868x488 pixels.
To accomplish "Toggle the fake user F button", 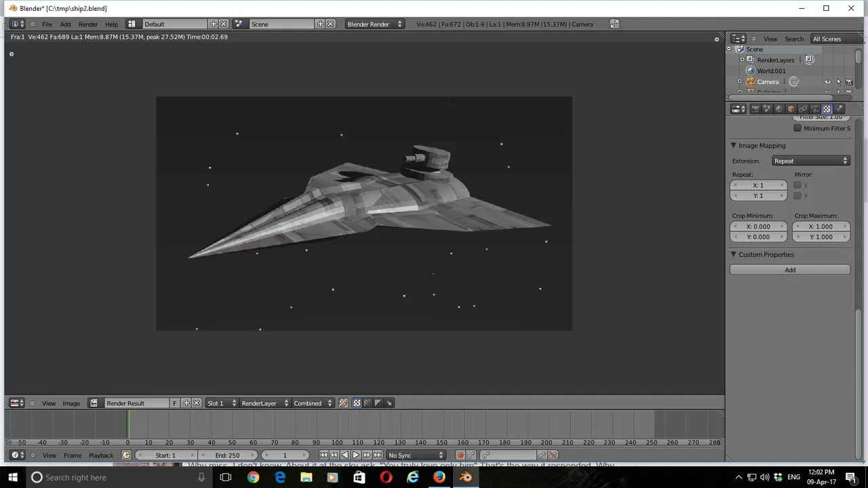I will 174,403.
